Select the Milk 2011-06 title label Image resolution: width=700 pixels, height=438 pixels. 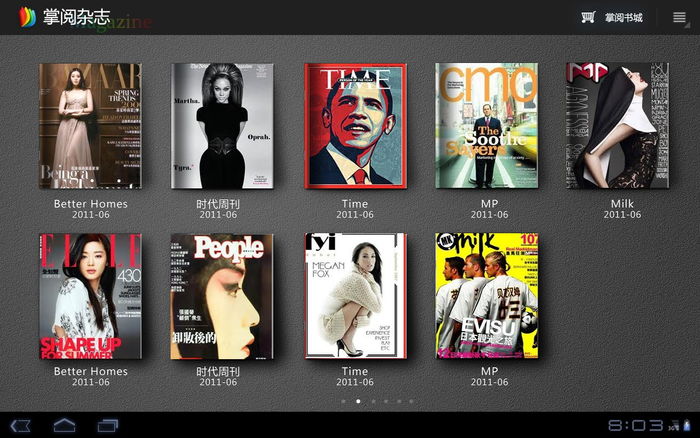(x=621, y=209)
